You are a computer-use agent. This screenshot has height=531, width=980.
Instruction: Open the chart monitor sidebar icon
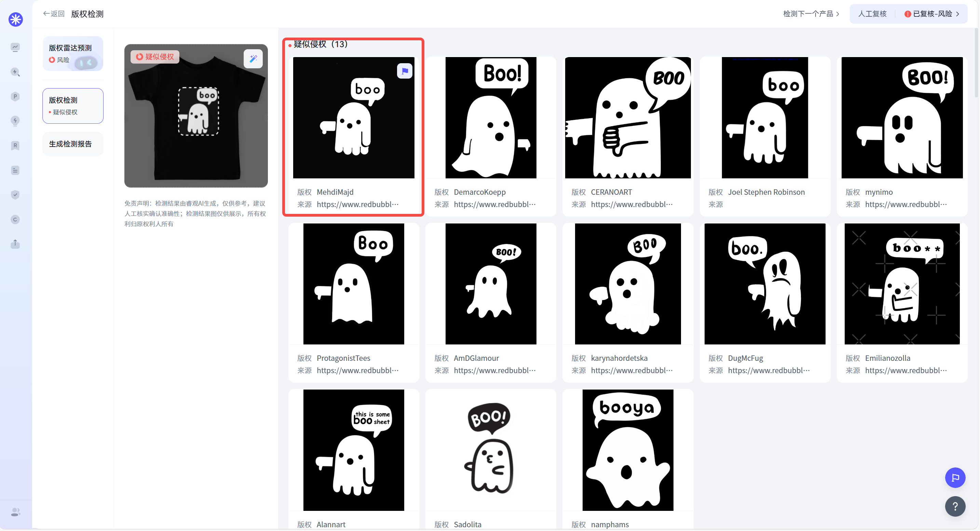[15, 47]
